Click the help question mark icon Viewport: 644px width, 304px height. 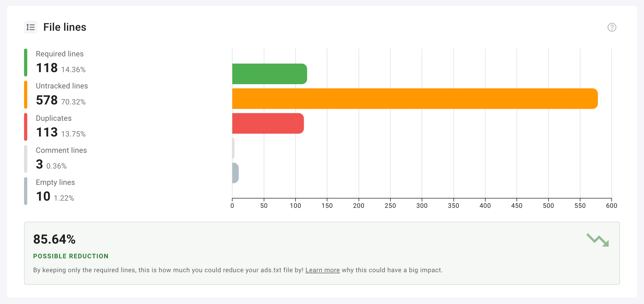(x=612, y=27)
